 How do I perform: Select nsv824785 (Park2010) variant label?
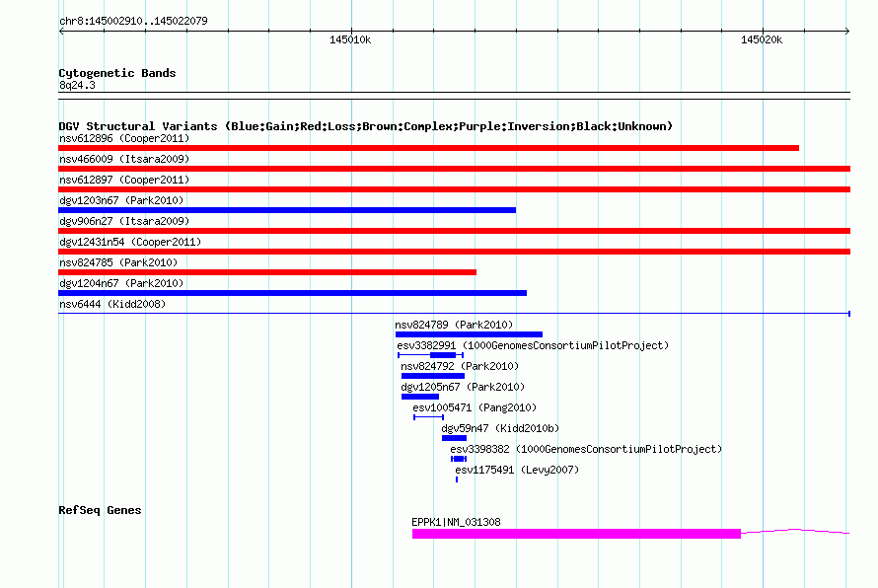coord(118,262)
